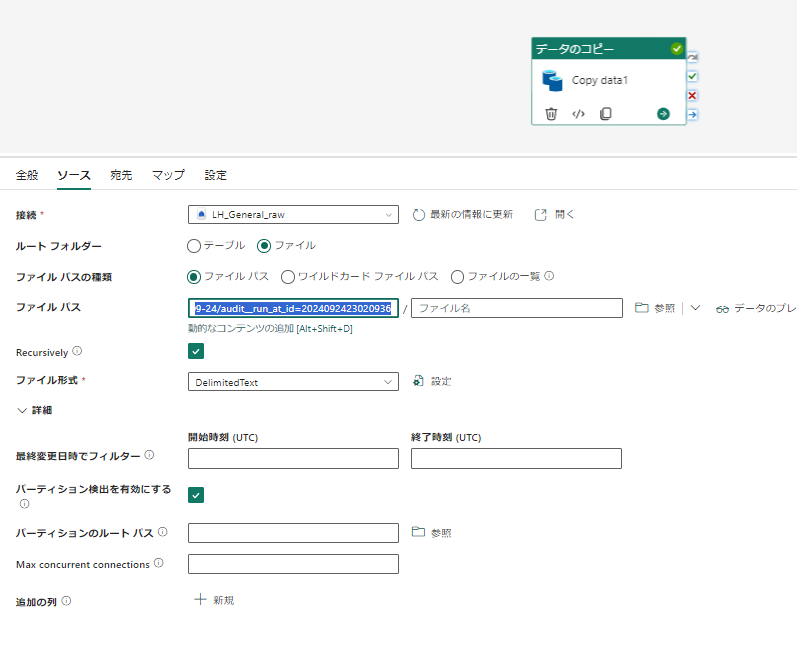
Task: Browse file path with 参照 folder button
Action: (x=655, y=308)
